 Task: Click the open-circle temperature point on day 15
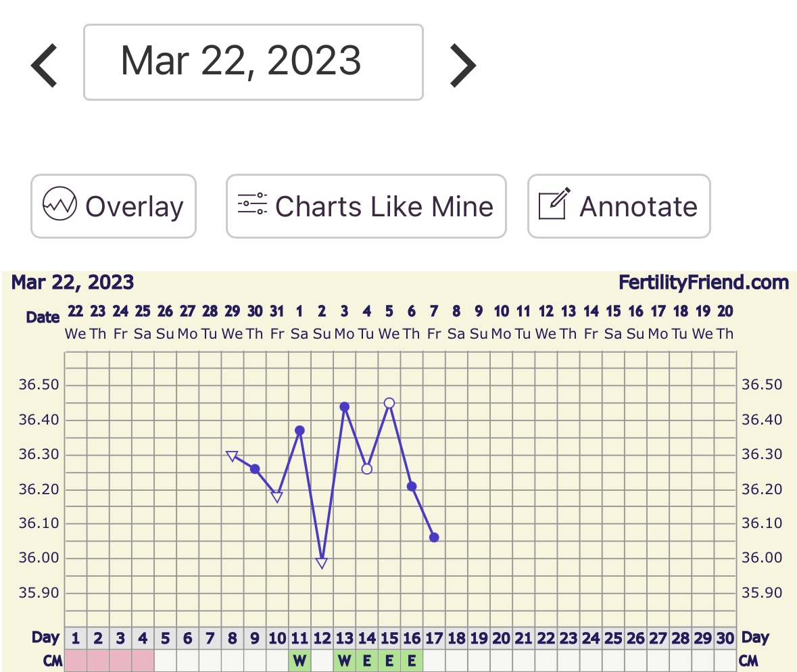[389, 403]
